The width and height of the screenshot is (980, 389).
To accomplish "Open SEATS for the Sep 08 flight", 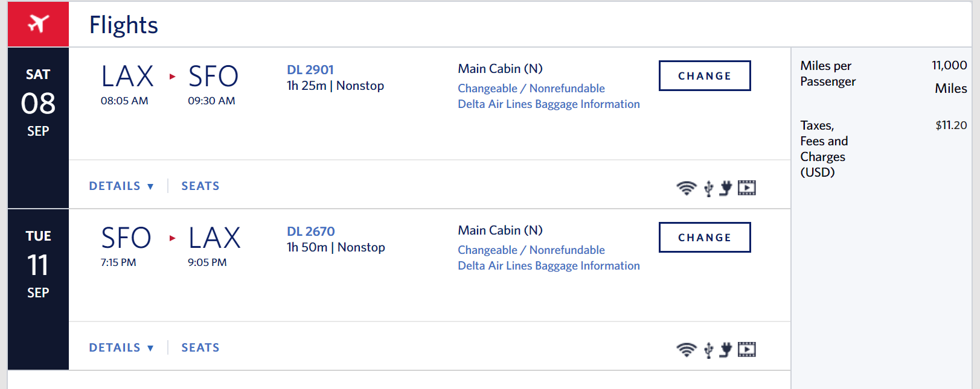I will point(200,186).
